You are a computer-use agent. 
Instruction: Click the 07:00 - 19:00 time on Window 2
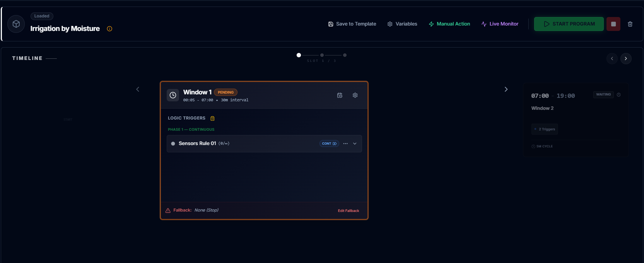click(x=553, y=96)
